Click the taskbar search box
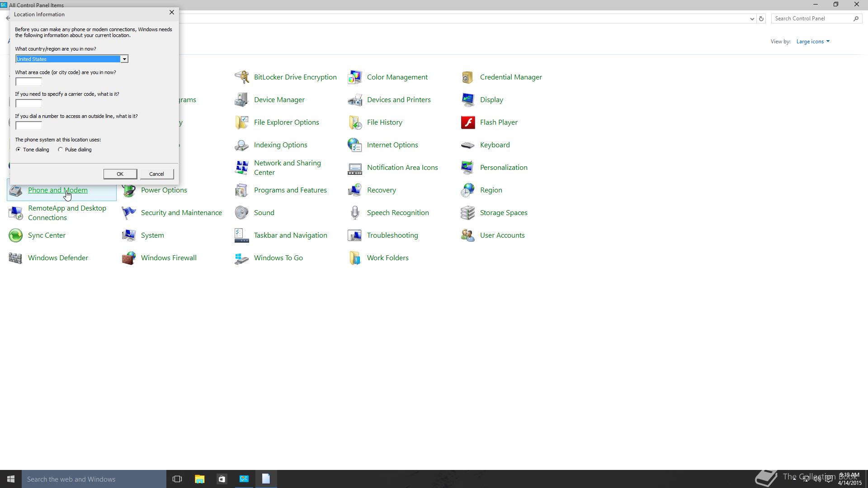This screenshot has height=488, width=868. (94, 479)
